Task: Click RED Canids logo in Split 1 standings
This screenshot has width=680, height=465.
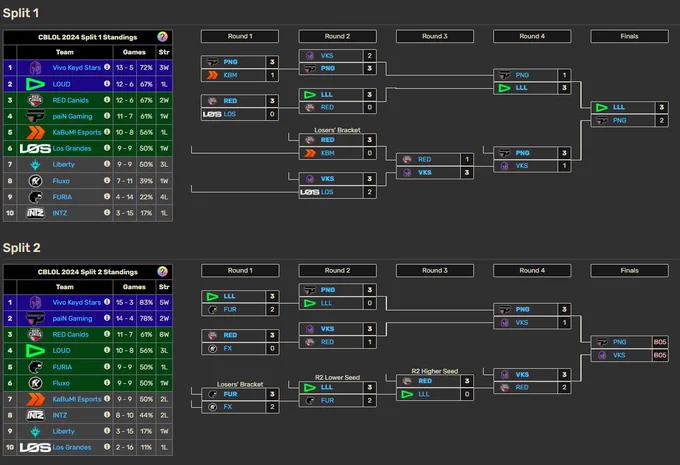Action: tap(35, 100)
